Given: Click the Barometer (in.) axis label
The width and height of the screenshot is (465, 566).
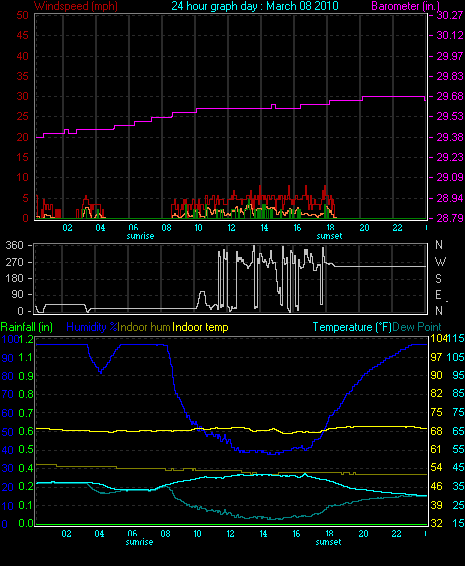Looking at the screenshot, I should click(x=405, y=6).
